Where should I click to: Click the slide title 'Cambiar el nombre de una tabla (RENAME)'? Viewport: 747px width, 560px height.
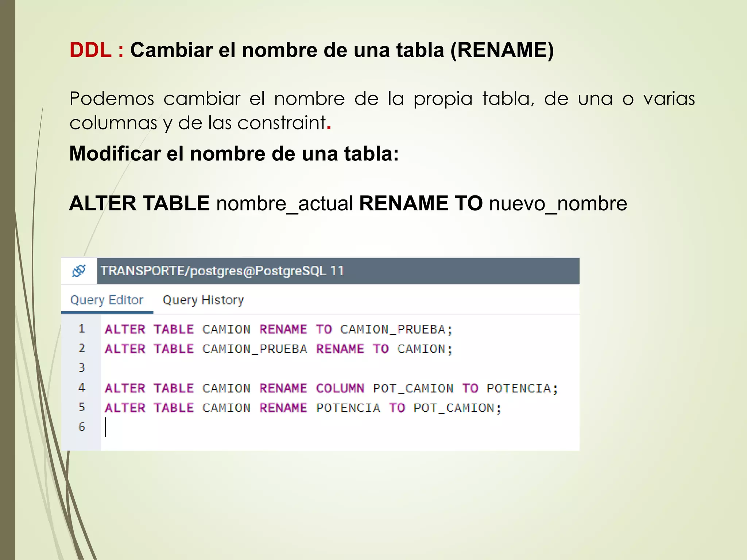(342, 50)
